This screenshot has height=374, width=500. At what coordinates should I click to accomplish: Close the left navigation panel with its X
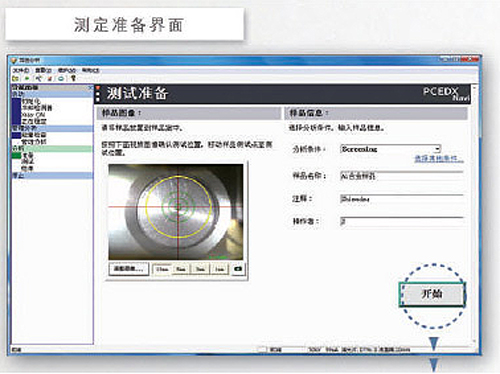tap(90, 88)
